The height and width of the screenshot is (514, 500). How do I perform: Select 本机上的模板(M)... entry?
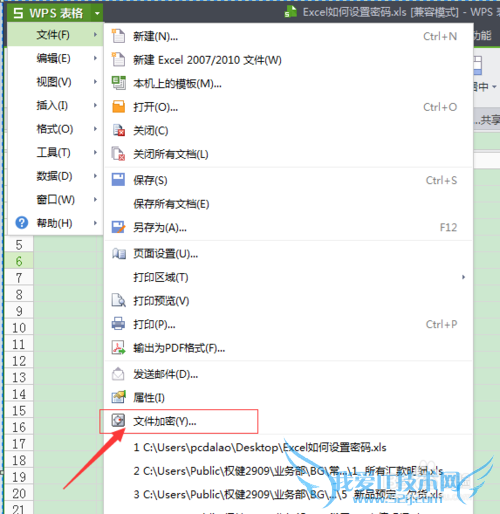pyautogui.click(x=289, y=83)
